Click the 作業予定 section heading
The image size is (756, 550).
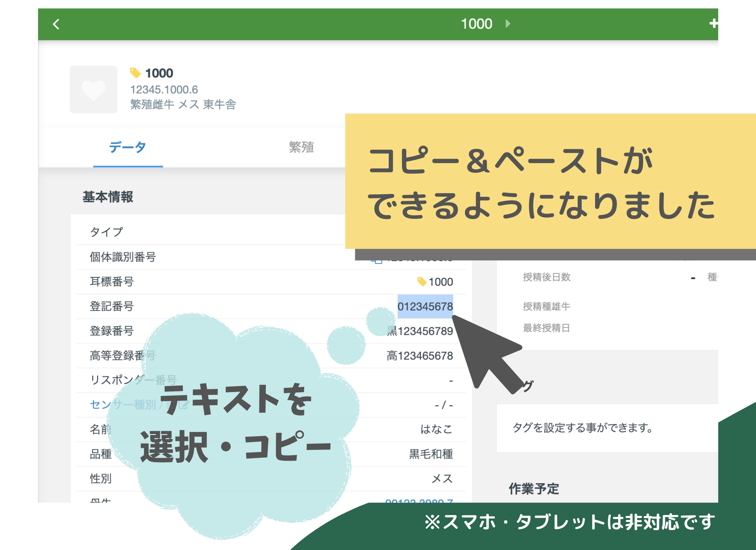tap(534, 489)
